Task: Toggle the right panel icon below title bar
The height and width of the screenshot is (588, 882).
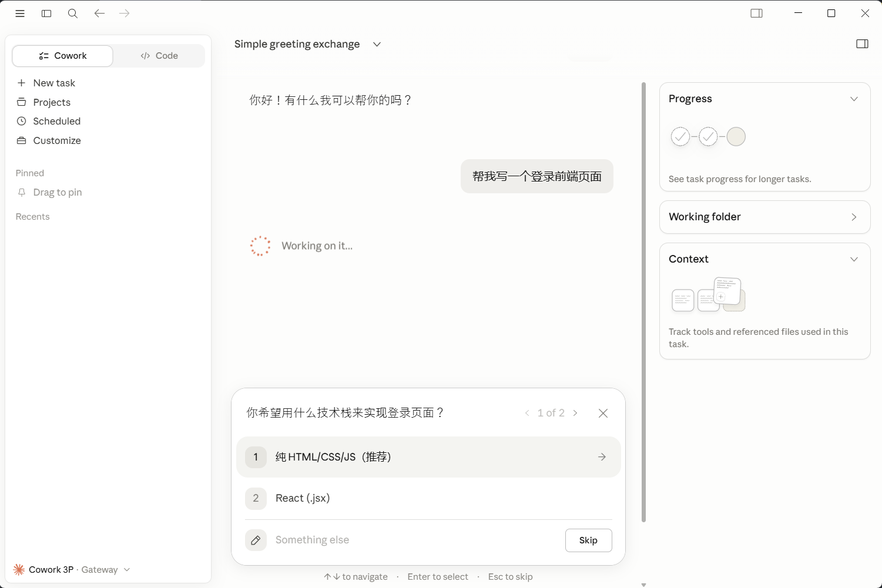Action: point(862,44)
